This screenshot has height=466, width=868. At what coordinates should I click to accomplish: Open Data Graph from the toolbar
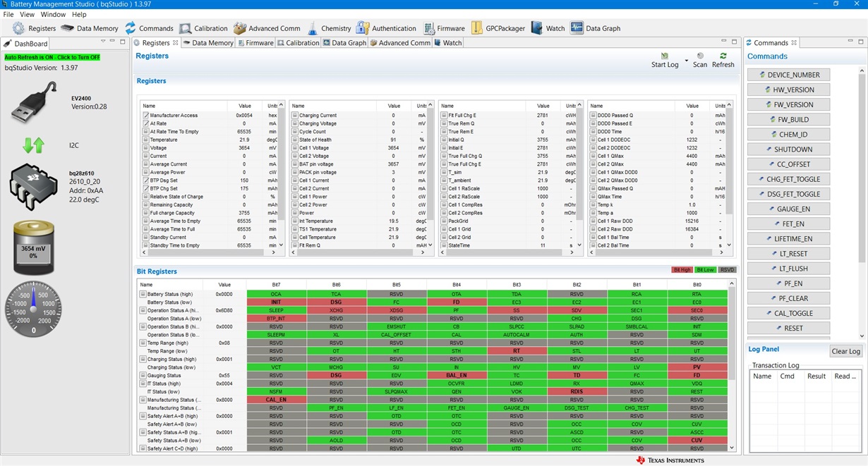[596, 28]
